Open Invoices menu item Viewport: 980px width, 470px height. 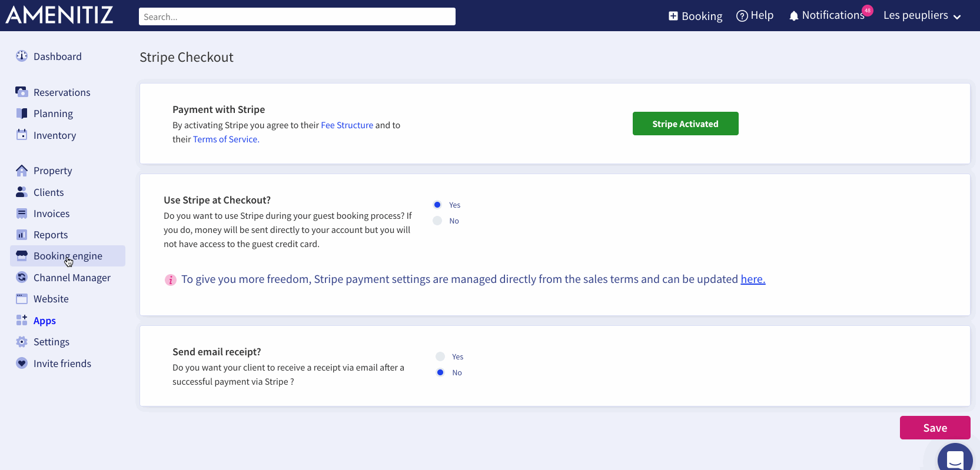point(51,214)
